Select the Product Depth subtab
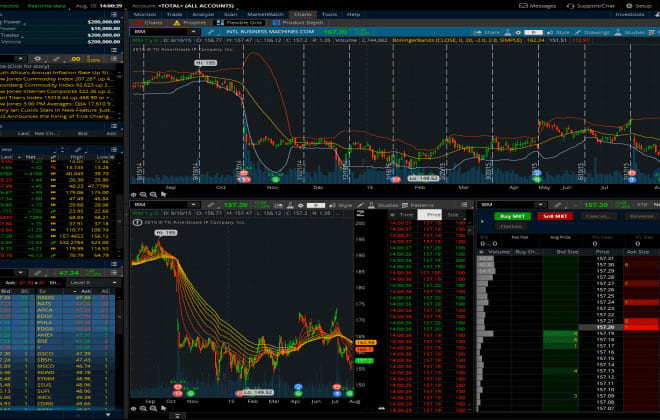Image resolution: width=660 pixels, height=420 pixels. pos(298,23)
